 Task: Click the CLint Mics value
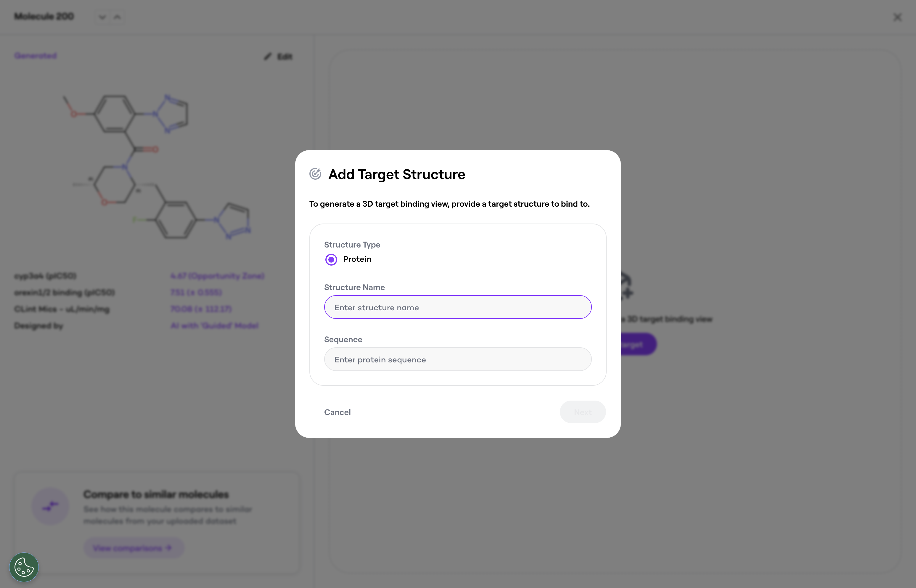[201, 309]
